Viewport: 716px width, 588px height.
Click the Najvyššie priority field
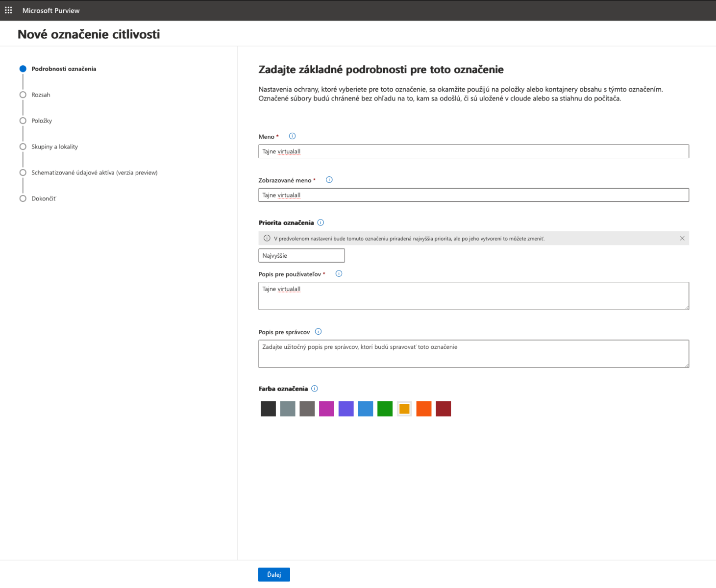click(x=301, y=256)
